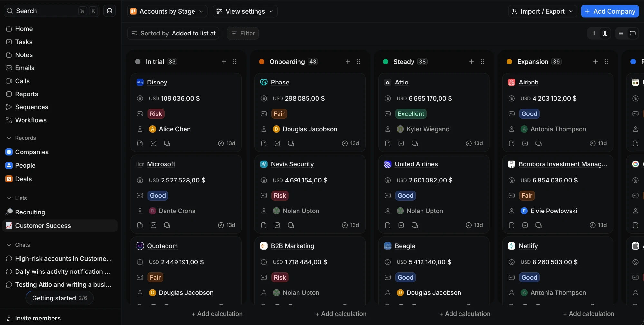Add calculation under Steady column

point(465,314)
